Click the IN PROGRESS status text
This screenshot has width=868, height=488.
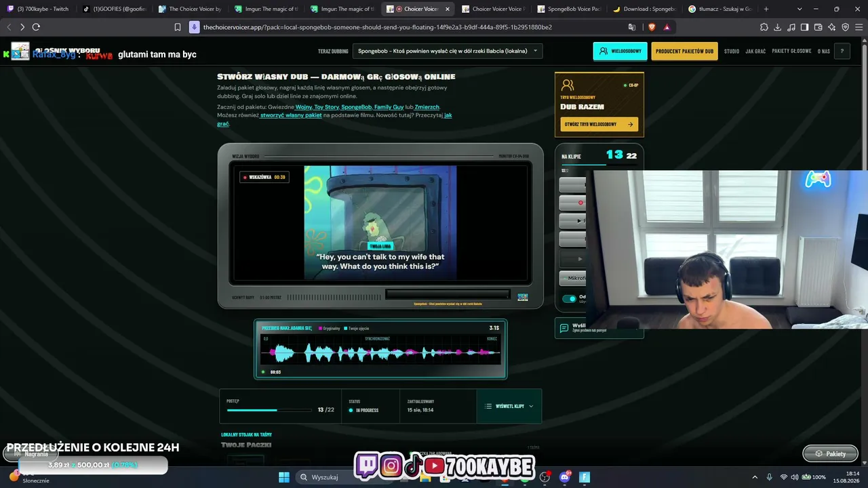367,410
